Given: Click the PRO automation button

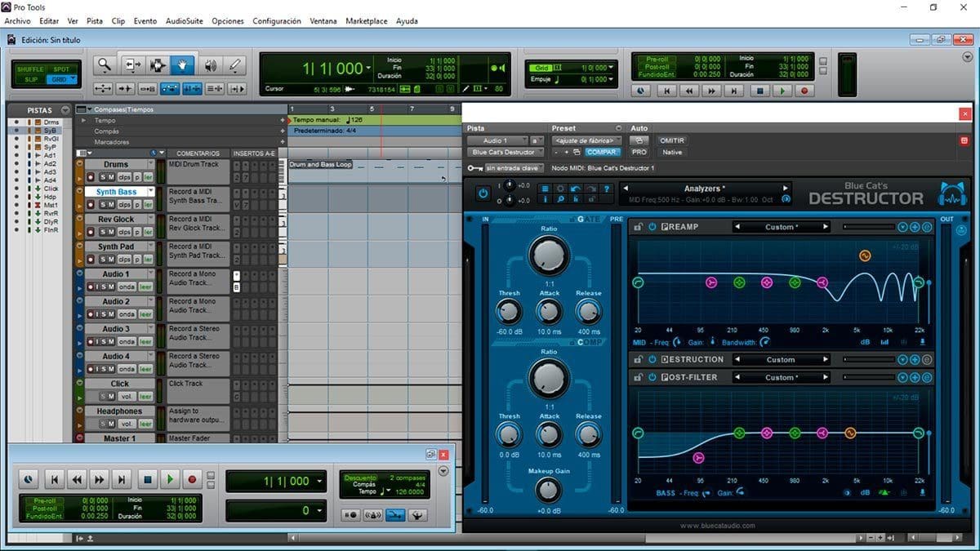Looking at the screenshot, I should [x=639, y=152].
